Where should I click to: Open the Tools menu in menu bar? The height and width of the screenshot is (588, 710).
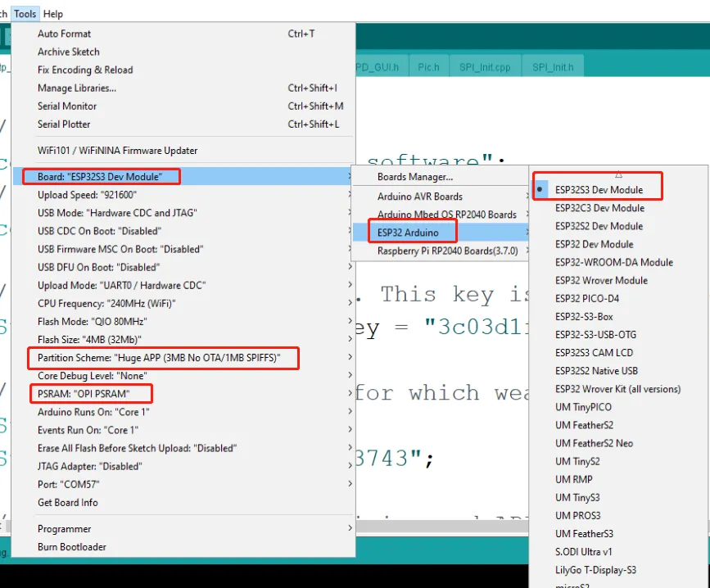(25, 14)
